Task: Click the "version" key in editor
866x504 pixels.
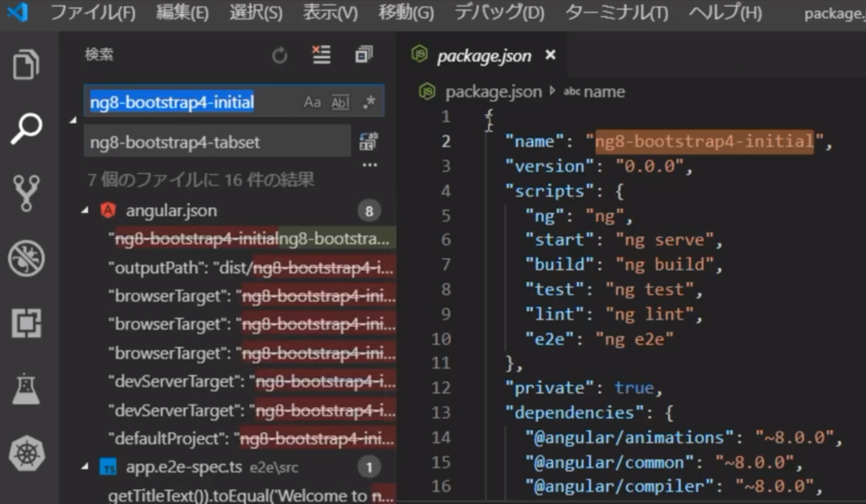Action: [549, 166]
